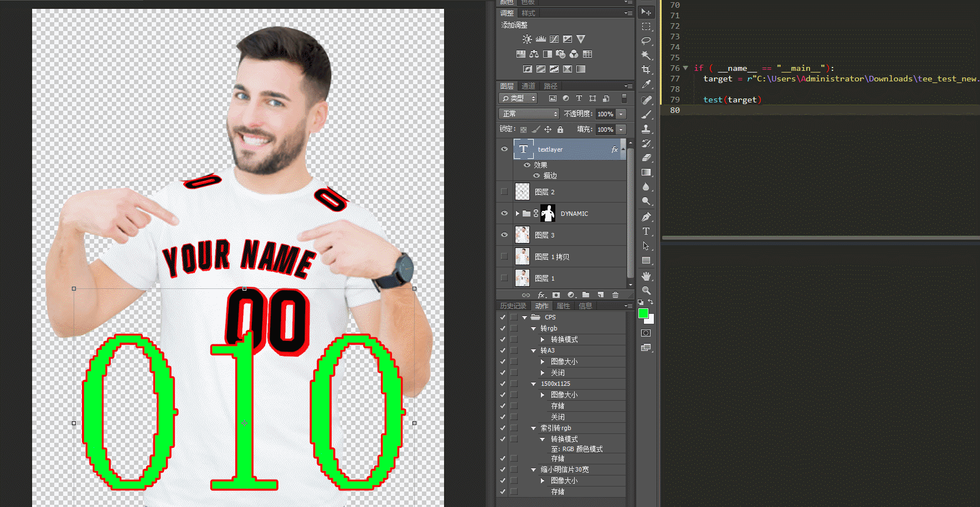Select the Lasso tool
The image size is (980, 507).
pos(646,40)
